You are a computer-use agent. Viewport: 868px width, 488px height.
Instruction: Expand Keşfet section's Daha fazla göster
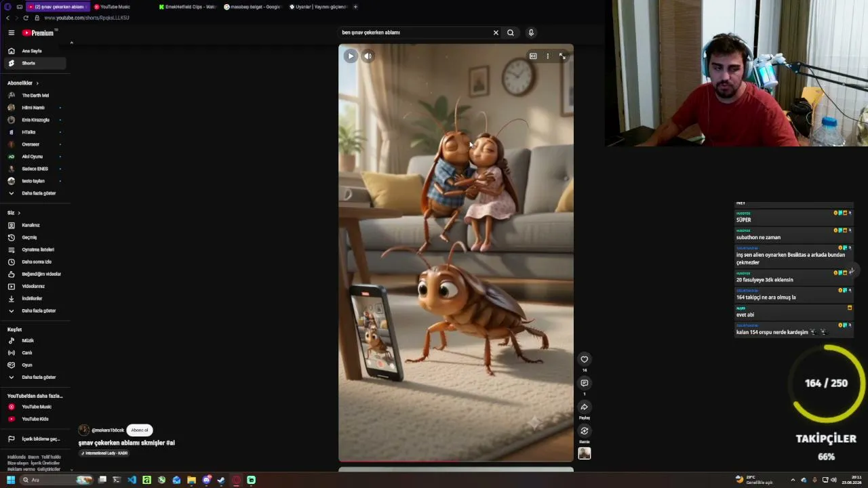pos(34,377)
